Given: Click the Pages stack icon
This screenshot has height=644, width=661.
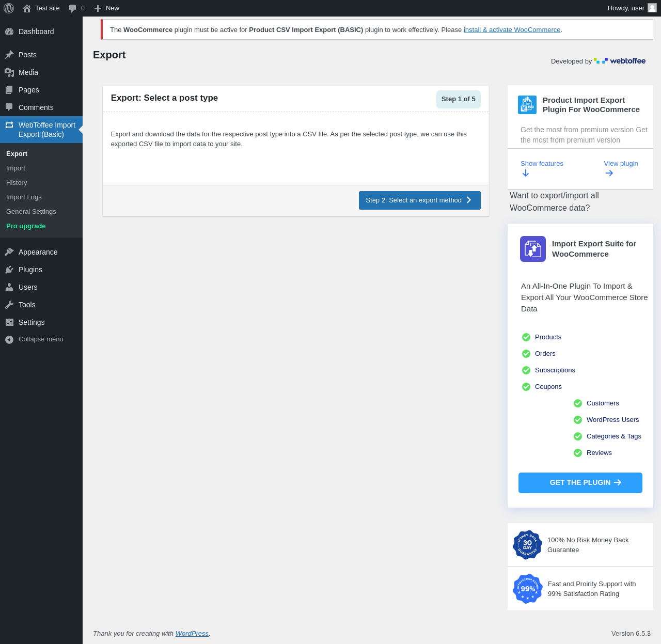Looking at the screenshot, I should pyautogui.click(x=9, y=90).
